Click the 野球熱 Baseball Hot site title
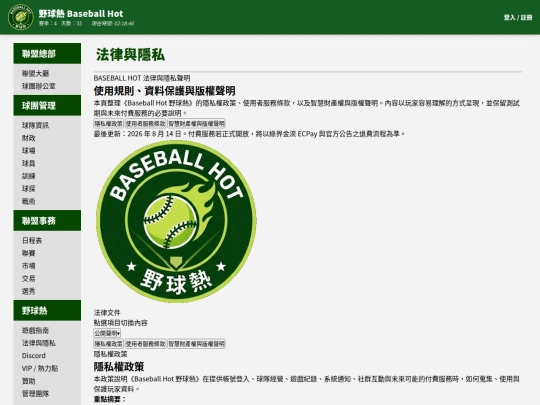The height and width of the screenshot is (405, 540). pos(81,13)
